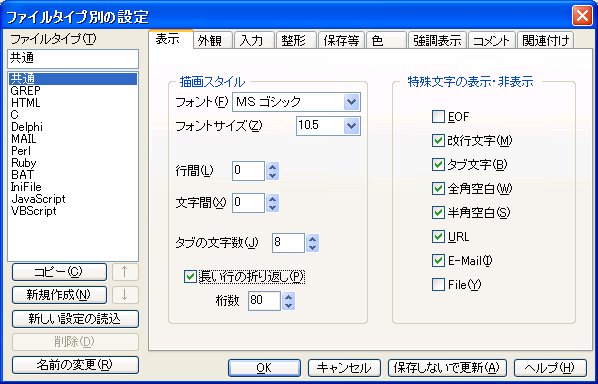Choose VBScript file type
The image size is (598, 384).
tap(73, 211)
